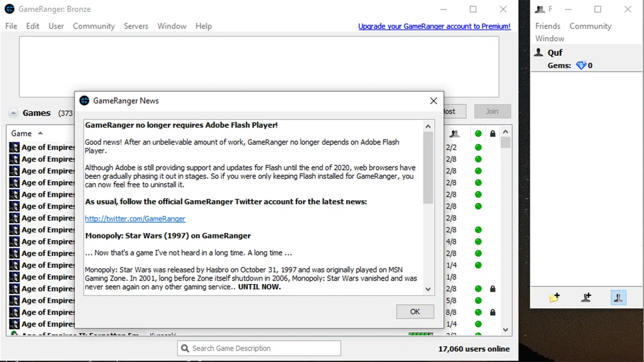This screenshot has height=362, width=644.
Task: Click green status dot on 5/8 row
Action: [478, 301]
